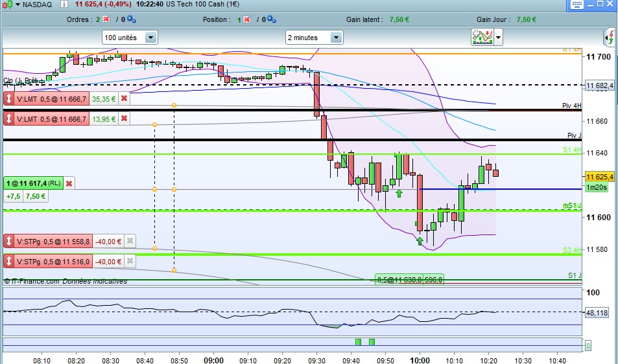The width and height of the screenshot is (618, 364).
Task: Click the 13,95 € gain value on second LMT order
Action: point(104,119)
